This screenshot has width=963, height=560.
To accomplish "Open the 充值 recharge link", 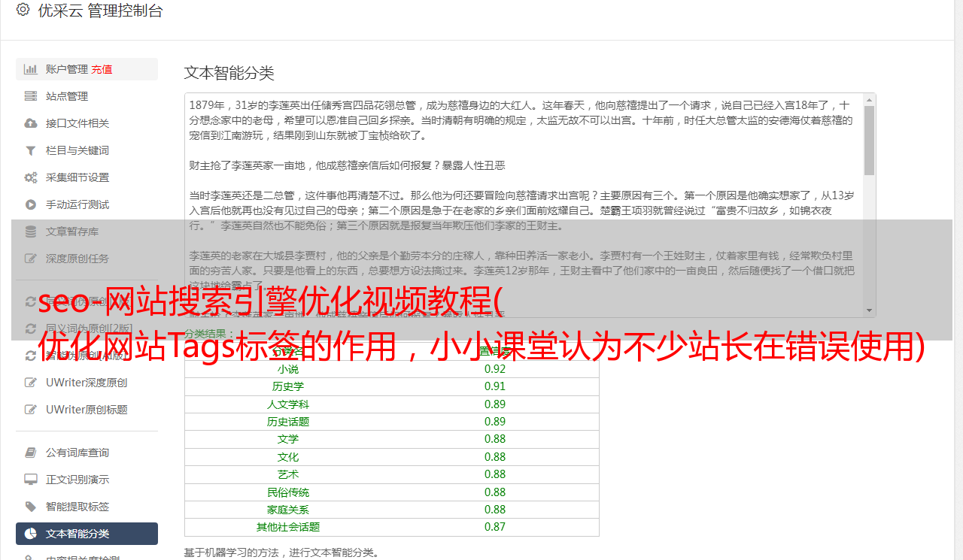I will (102, 69).
